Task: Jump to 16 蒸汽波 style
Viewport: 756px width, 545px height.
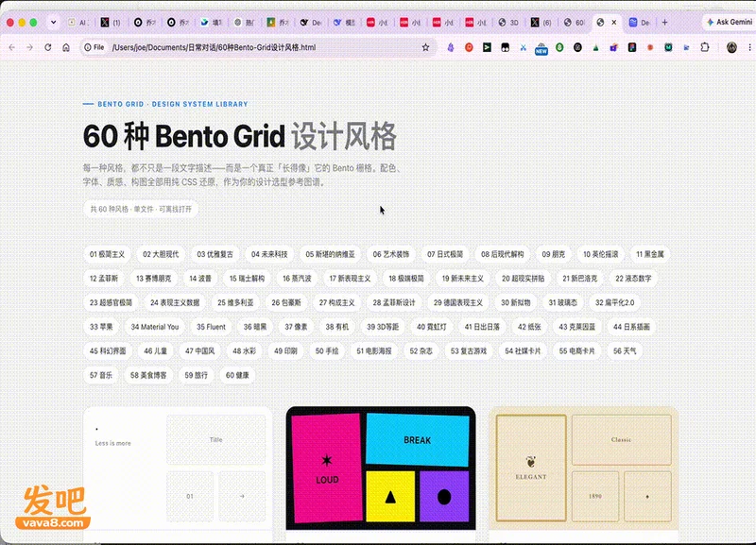Action: click(x=297, y=278)
